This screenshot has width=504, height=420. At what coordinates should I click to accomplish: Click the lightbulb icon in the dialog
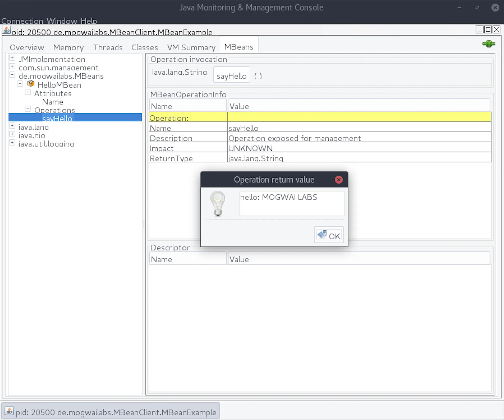pyautogui.click(x=218, y=204)
